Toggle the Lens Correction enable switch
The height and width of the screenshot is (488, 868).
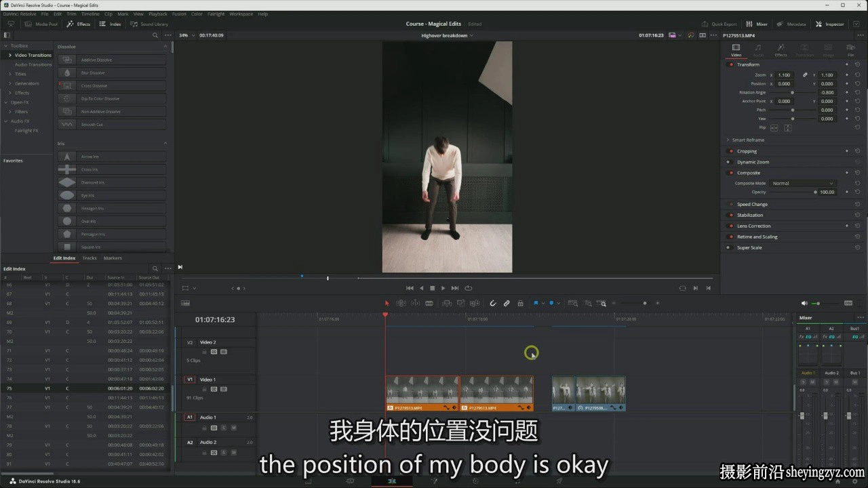coord(731,226)
